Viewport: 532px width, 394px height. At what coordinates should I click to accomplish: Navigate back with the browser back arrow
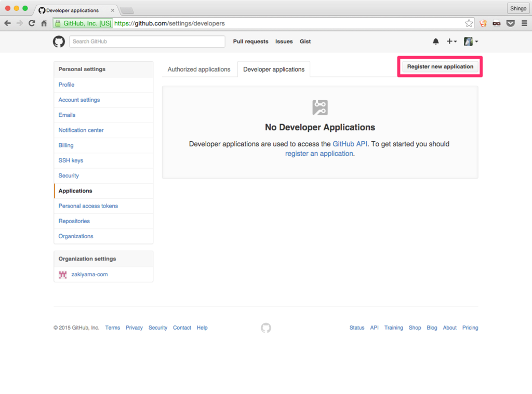[x=8, y=23]
